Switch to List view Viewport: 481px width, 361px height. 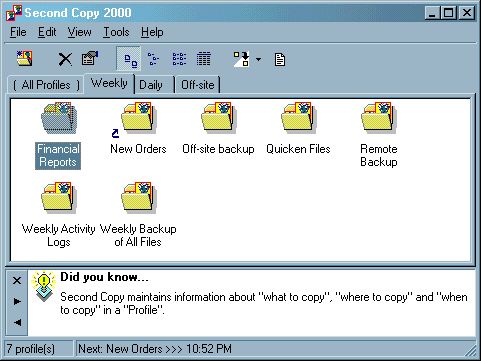coord(179,59)
